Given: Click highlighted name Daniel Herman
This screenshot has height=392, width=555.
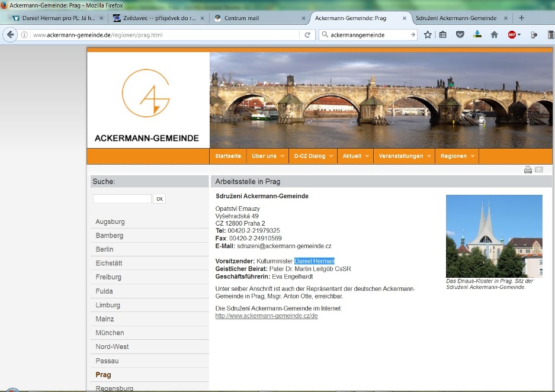Looking at the screenshot, I should pyautogui.click(x=315, y=261).
